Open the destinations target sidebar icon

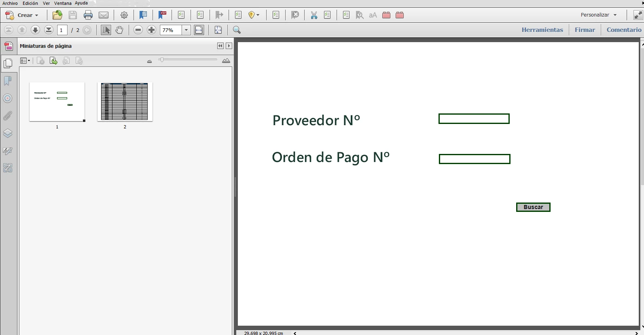pyautogui.click(x=8, y=98)
